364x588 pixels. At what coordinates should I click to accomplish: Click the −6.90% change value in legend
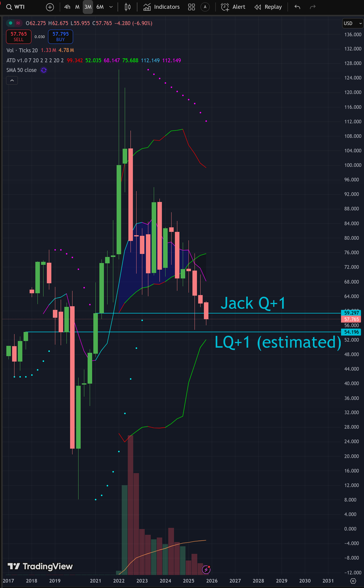[142, 23]
